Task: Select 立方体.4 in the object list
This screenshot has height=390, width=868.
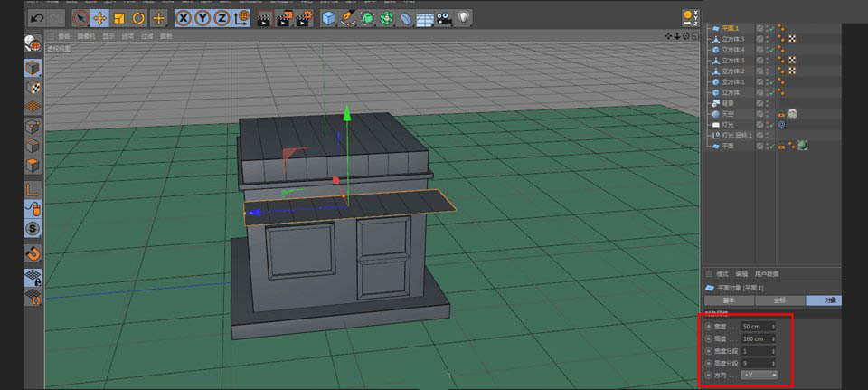Action: click(x=732, y=50)
